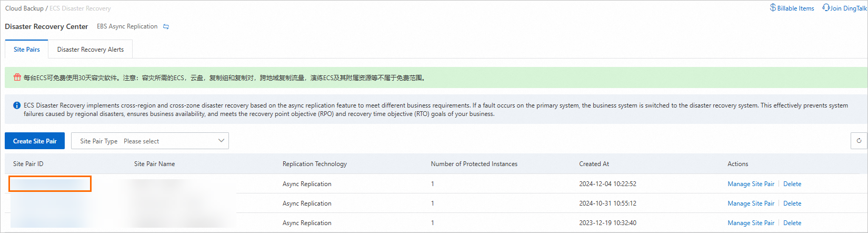
Task: Manage the site pair created 2024-10-31
Action: click(x=751, y=203)
